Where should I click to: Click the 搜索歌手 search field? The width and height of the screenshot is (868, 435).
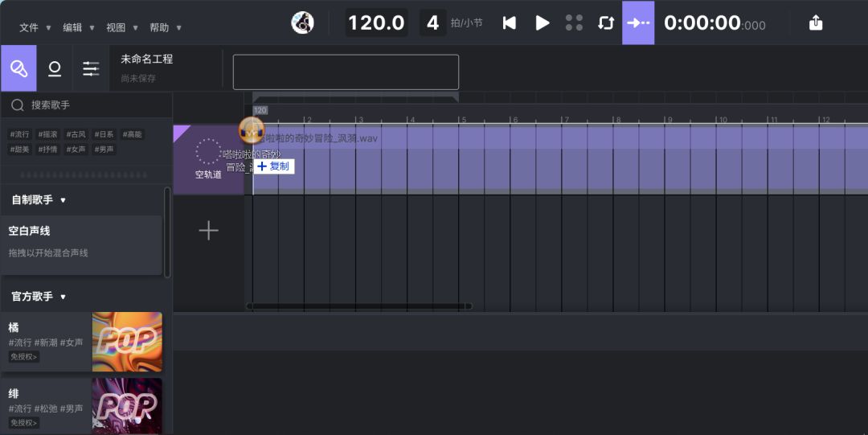(x=88, y=105)
